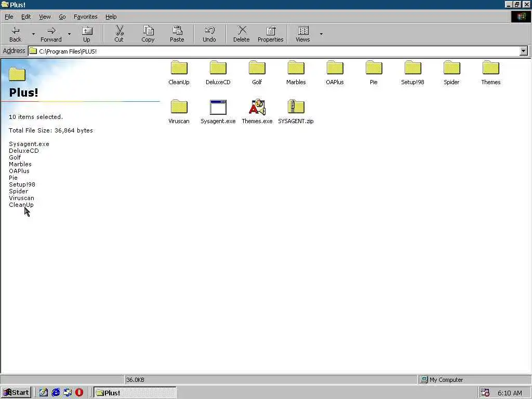This screenshot has width=532, height=399.
Task: Click '10 items selected.' text in the left panel
Action: (x=36, y=117)
